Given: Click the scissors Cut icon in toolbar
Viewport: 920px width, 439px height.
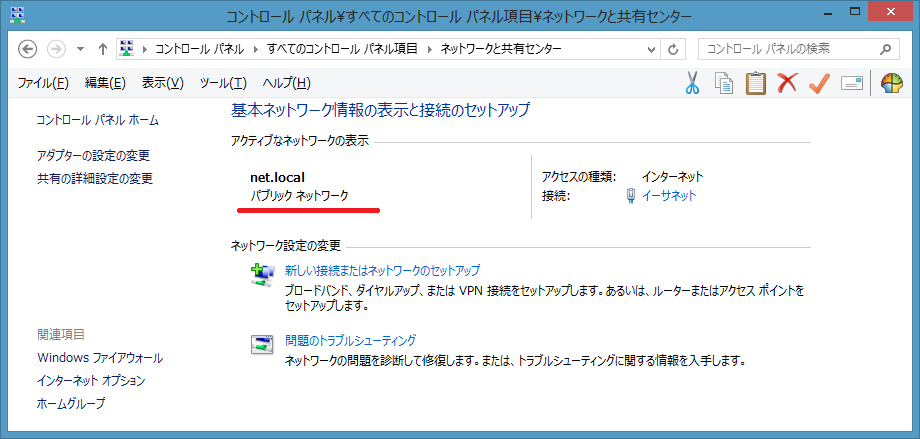Looking at the screenshot, I should [x=691, y=84].
